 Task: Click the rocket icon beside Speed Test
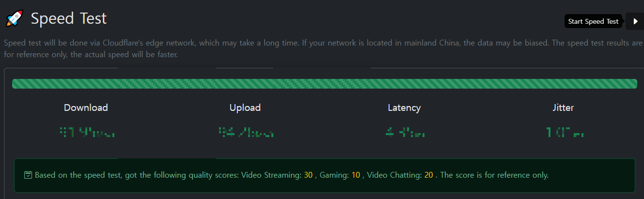15,19
